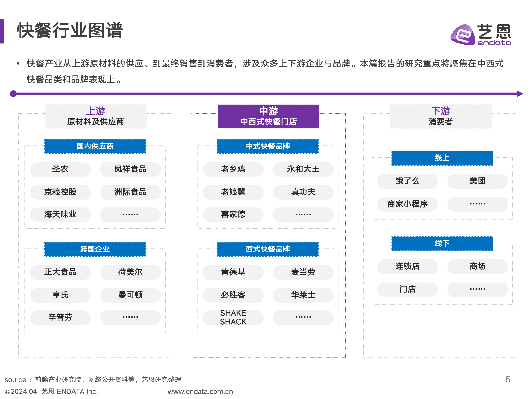Click the 国内供应商 blue label
Screen dimensions: 532x399
[95, 146]
